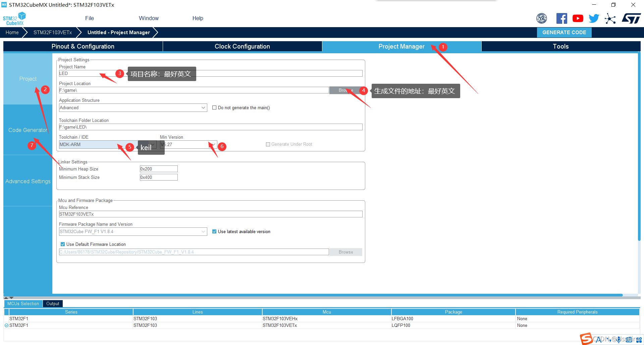644x345 pixels.
Task: Go to Home breadcrumb
Action: pos(12,32)
